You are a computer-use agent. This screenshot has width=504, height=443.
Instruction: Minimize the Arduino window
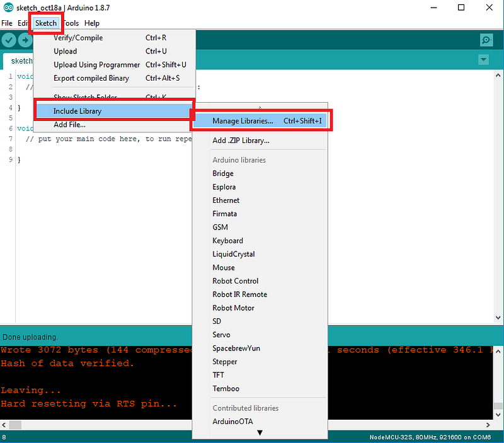click(433, 8)
